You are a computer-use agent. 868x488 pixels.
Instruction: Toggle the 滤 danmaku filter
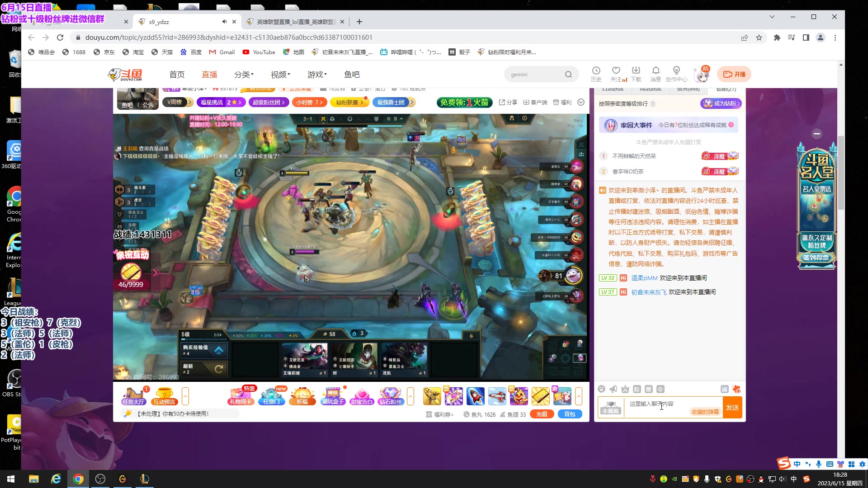(x=725, y=389)
